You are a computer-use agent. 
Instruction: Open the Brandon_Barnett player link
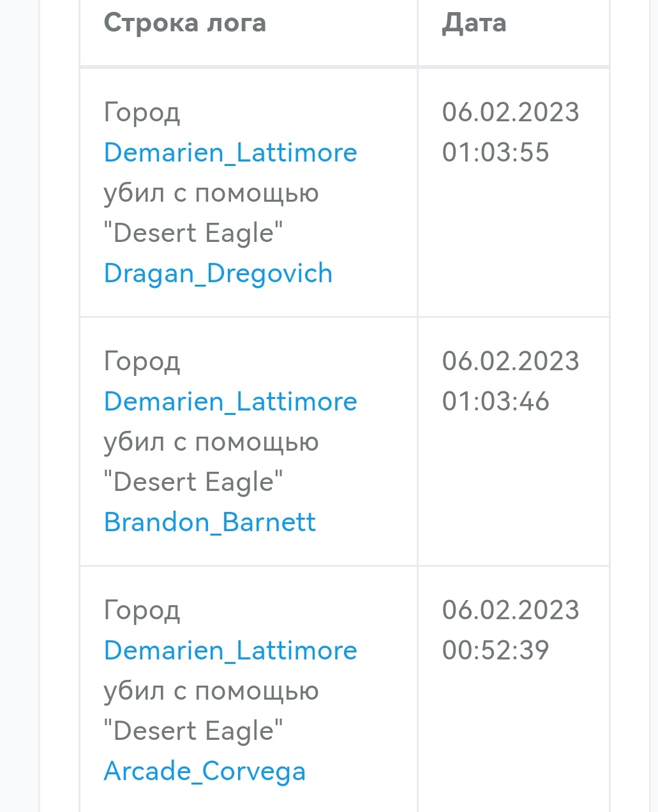coord(210,522)
